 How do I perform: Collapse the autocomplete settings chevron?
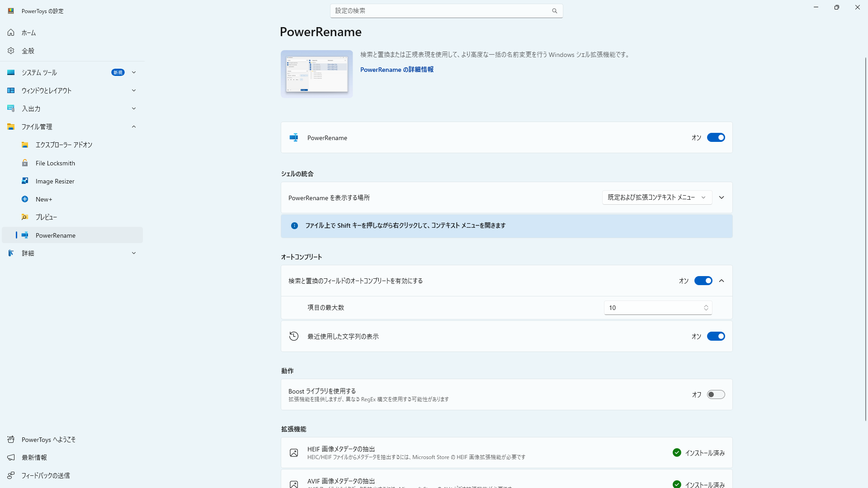point(722,281)
